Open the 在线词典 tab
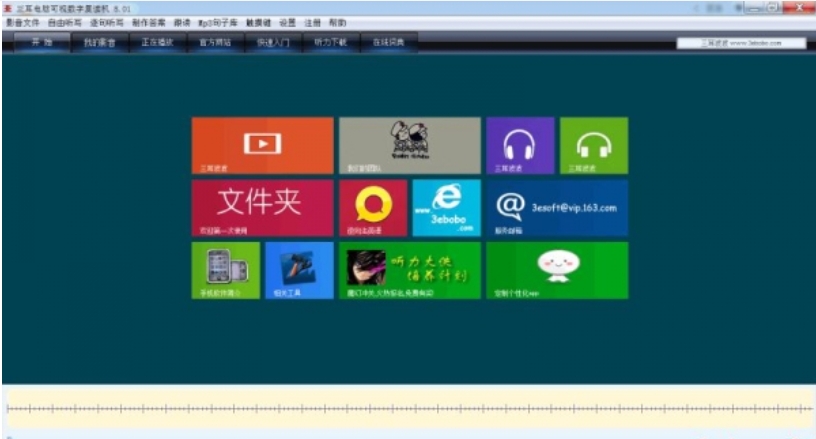This screenshot has height=439, width=816. pos(388,42)
